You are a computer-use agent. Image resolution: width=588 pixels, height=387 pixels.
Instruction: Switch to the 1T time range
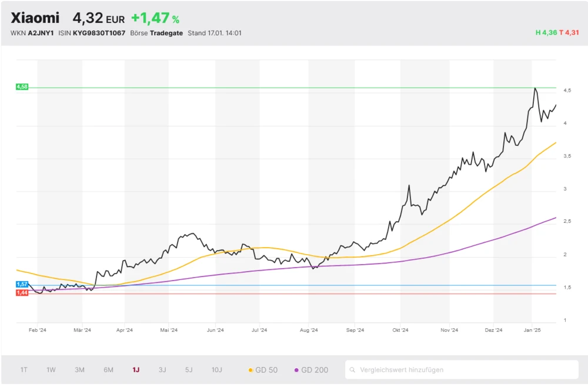24,370
